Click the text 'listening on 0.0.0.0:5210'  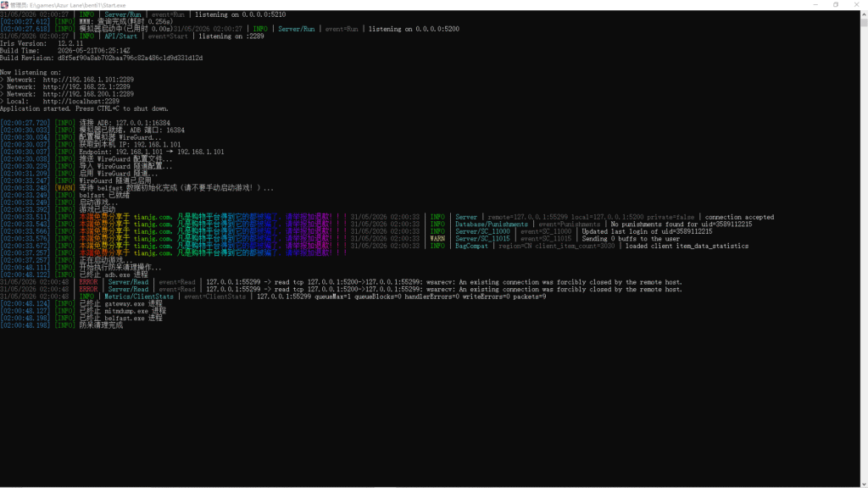(x=240, y=14)
